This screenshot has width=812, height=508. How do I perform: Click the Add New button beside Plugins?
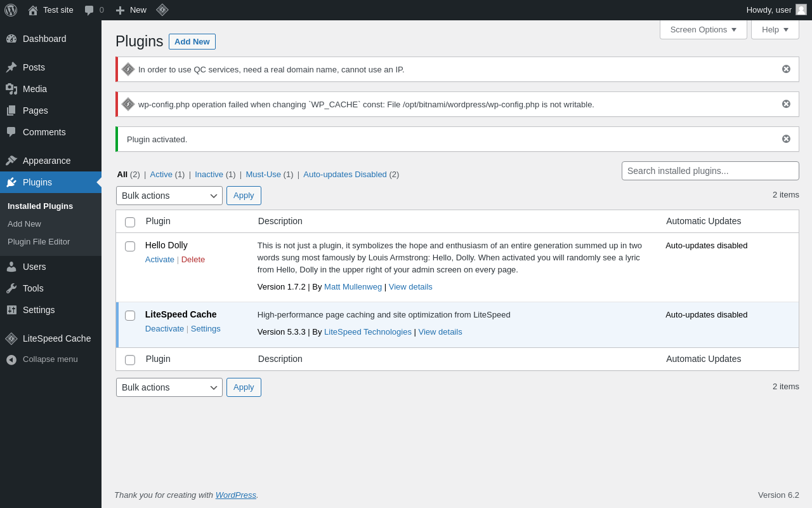(x=192, y=42)
